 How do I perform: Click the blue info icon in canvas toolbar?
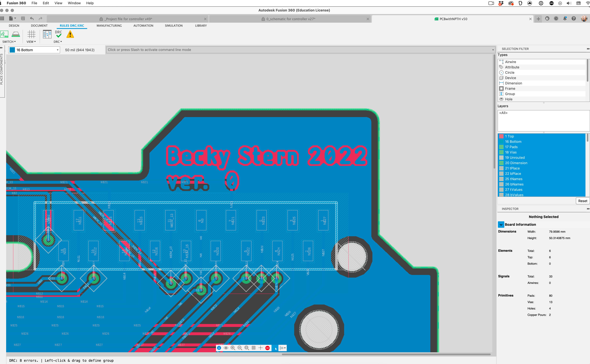pyautogui.click(x=219, y=348)
